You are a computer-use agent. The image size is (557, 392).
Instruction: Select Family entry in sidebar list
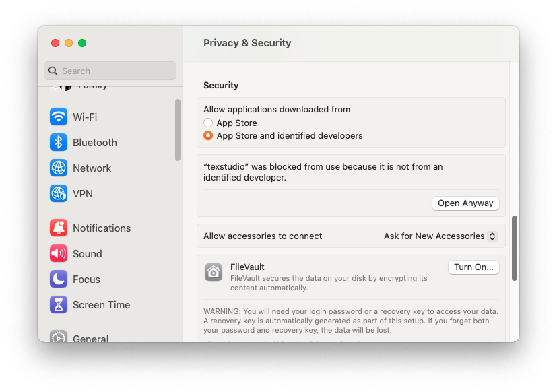[x=92, y=86]
